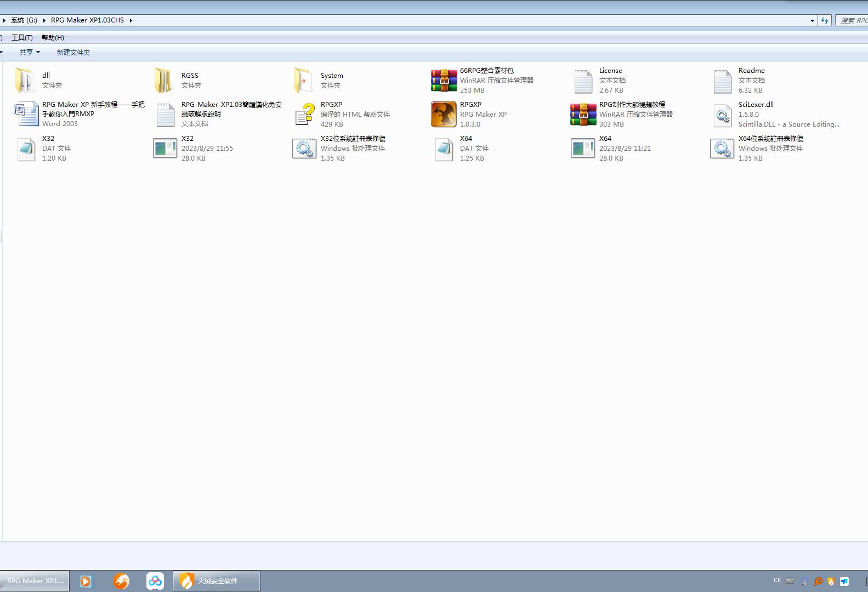Open the 共享 dropdown in the toolbar

(x=30, y=52)
